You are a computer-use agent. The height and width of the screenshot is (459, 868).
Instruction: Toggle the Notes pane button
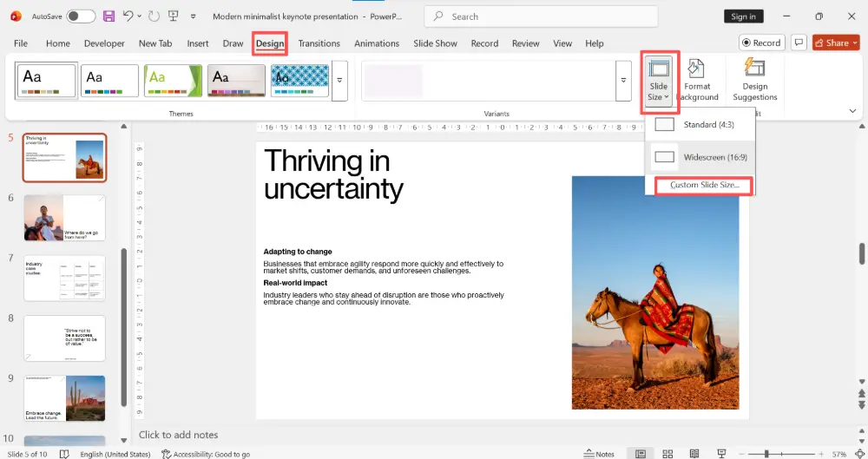[599, 454]
